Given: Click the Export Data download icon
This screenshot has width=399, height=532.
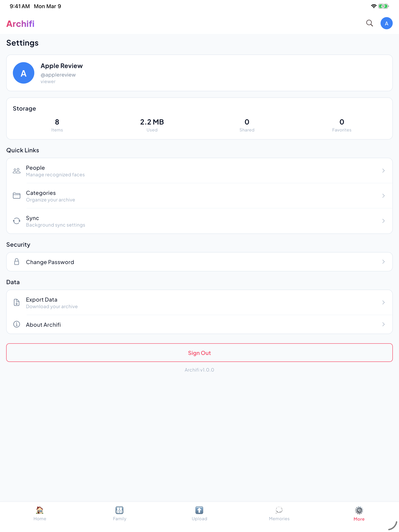Looking at the screenshot, I should pyautogui.click(x=17, y=302).
